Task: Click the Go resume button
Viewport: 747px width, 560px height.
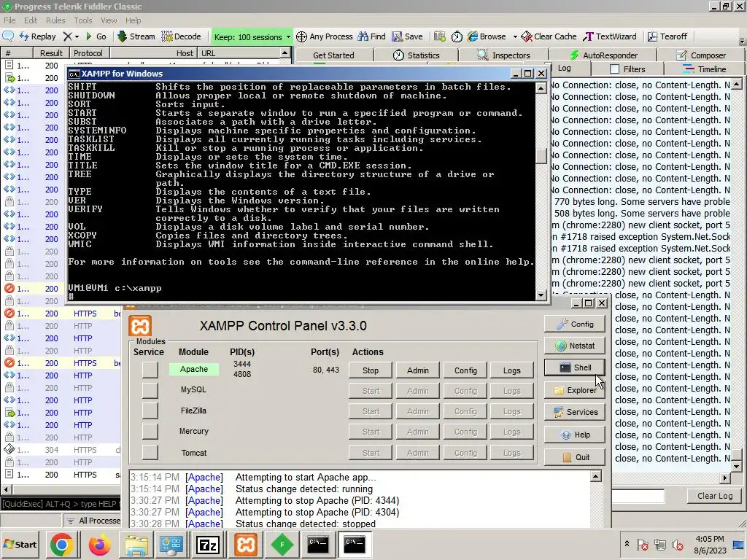Action: click(96, 36)
